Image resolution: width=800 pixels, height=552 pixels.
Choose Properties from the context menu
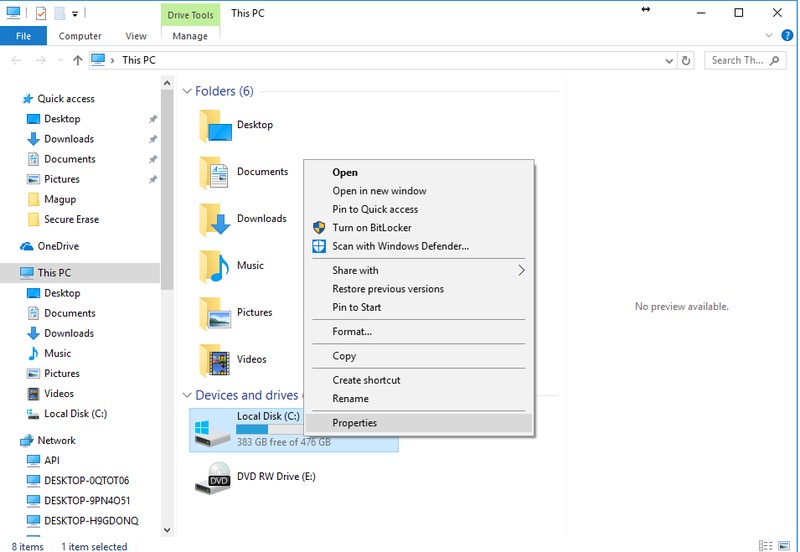click(355, 423)
